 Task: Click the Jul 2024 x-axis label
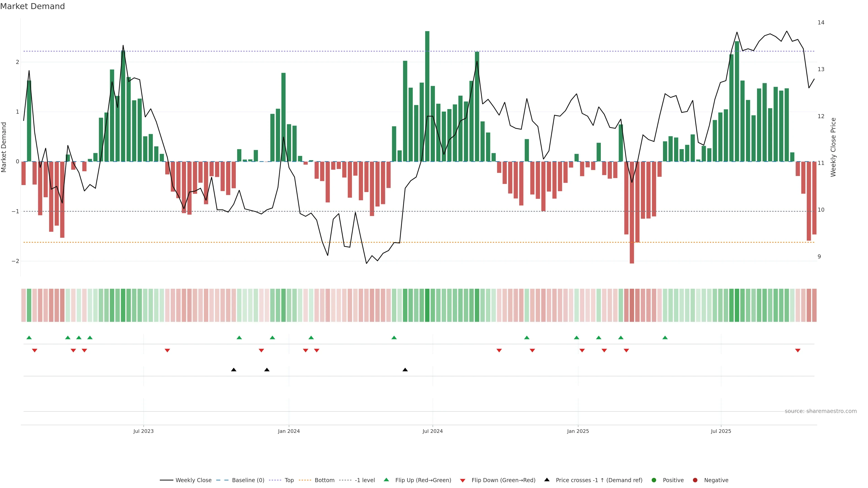433,431
